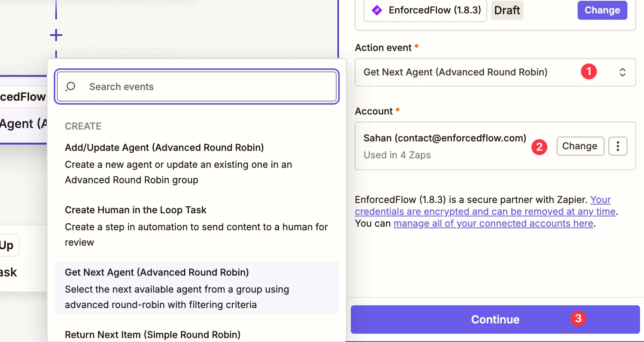Click the Draft status label
This screenshot has width=644, height=342.
coord(507,10)
